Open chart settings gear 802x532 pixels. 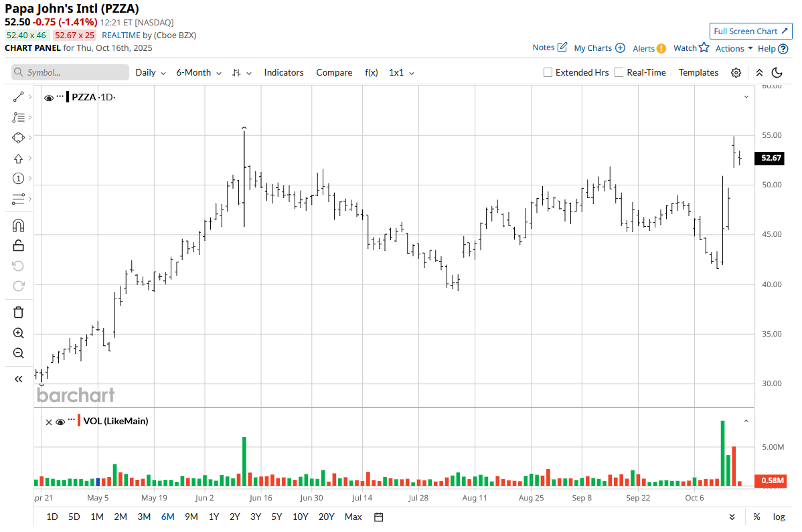[736, 72]
